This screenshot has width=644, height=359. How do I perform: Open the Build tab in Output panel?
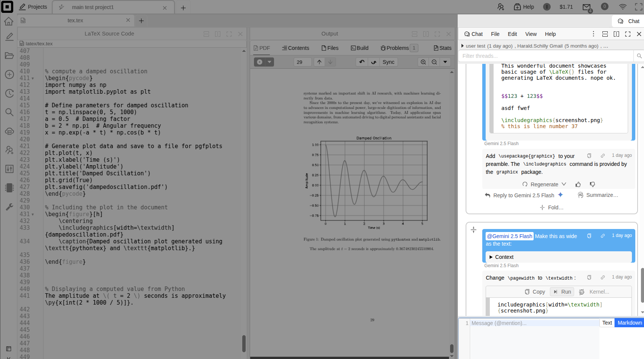[x=359, y=48]
